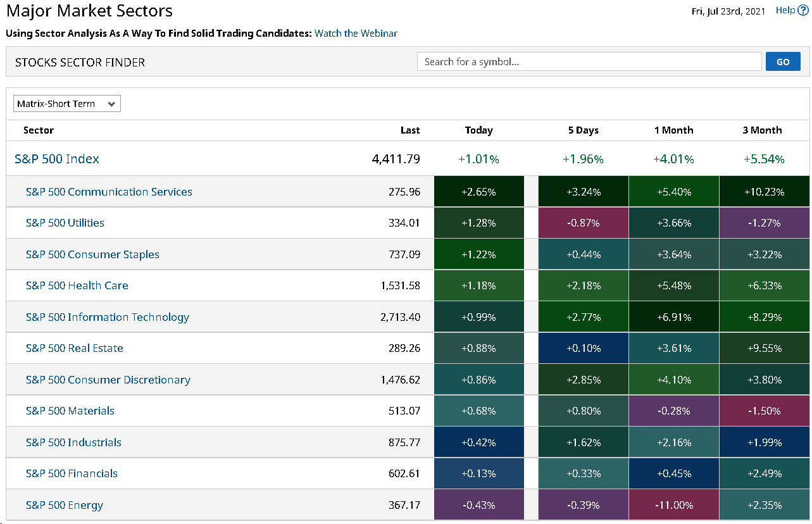The image size is (812, 524).
Task: Select Financials 1 Month cell +0.45%
Action: click(x=674, y=473)
